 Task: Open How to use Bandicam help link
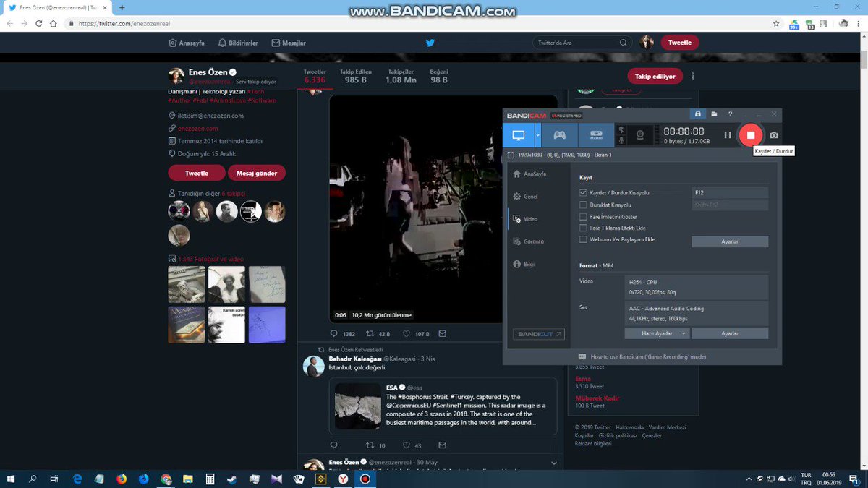pos(641,356)
